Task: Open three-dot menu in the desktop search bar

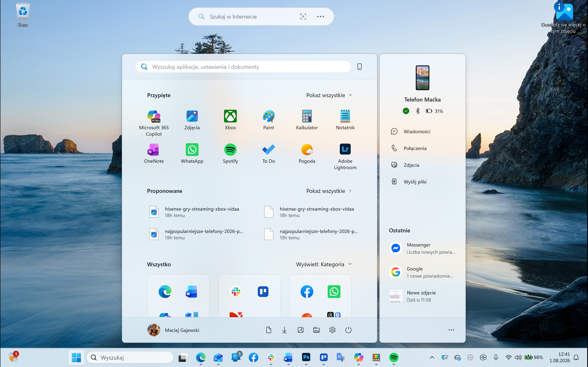Action: tap(321, 17)
